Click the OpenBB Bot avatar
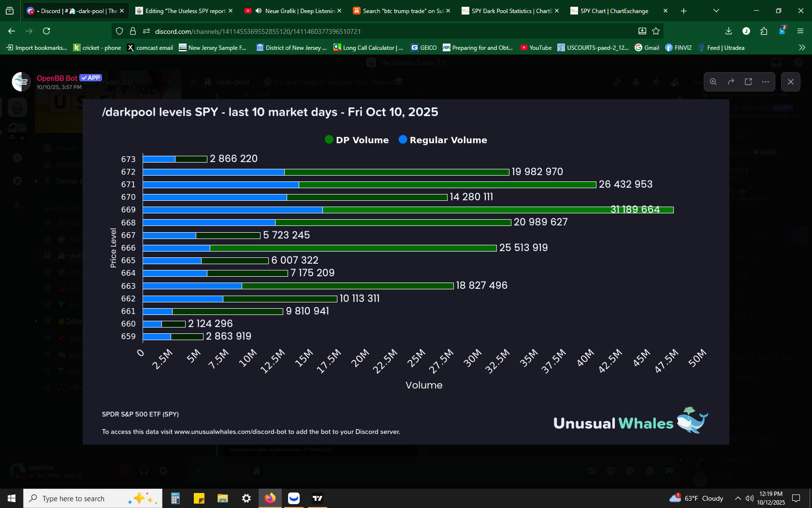812x508 pixels. tap(21, 82)
